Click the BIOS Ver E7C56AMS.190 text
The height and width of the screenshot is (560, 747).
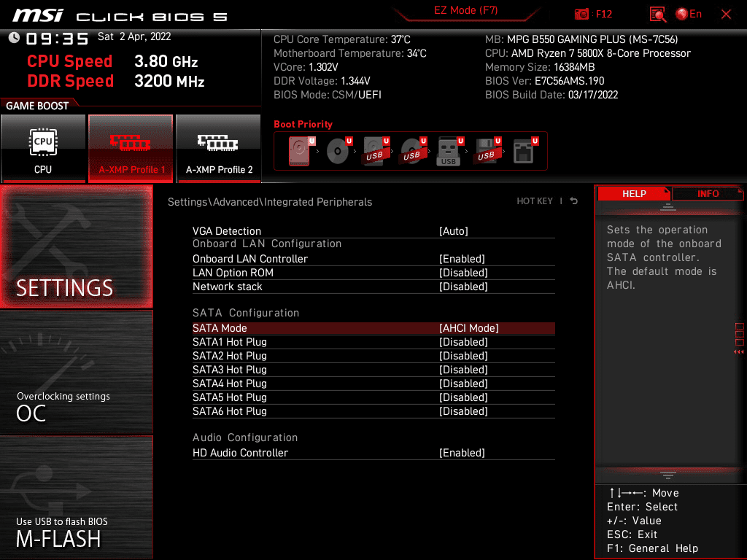(544, 81)
